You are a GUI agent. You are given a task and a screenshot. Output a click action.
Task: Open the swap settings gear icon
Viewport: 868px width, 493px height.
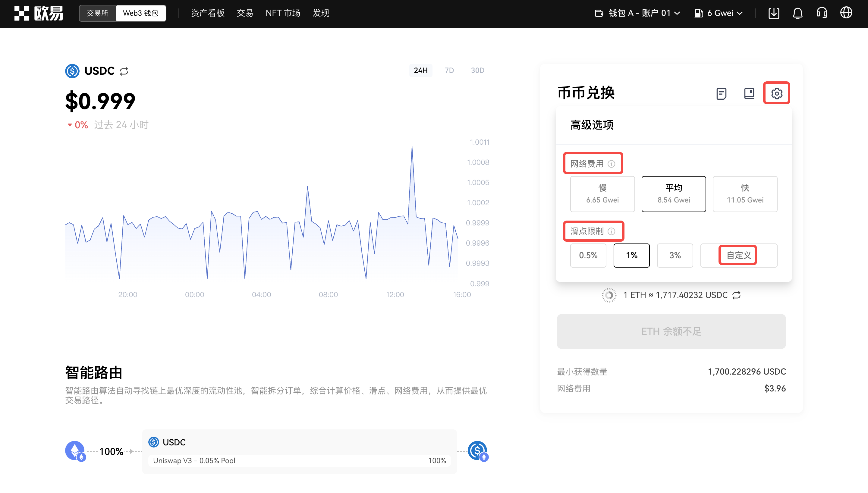(776, 93)
